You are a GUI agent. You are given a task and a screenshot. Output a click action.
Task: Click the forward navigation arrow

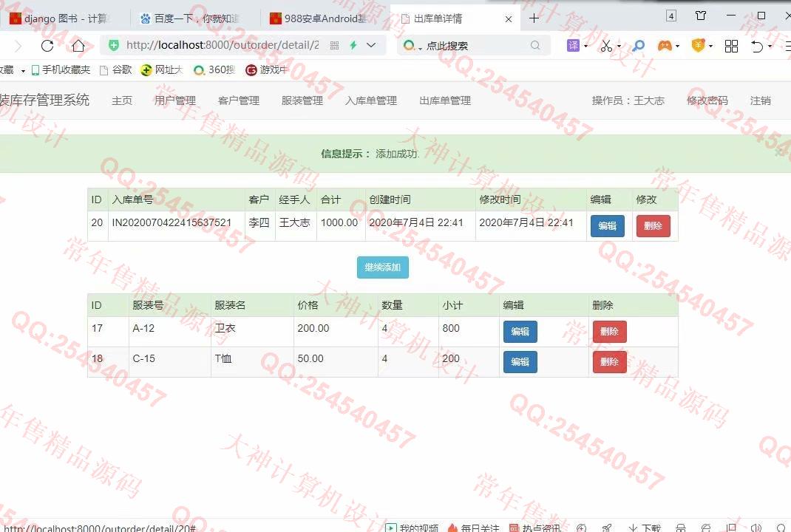point(18,47)
